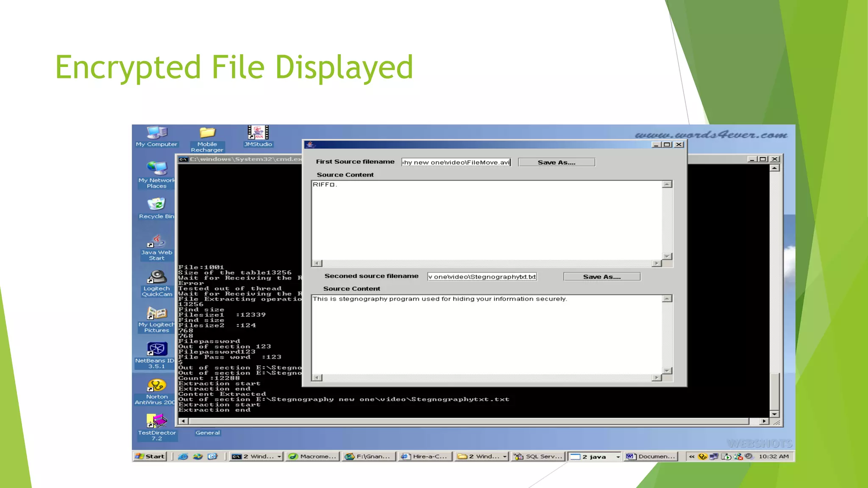Click the second quick launch icon
The width and height of the screenshot is (868, 488).
198,456
